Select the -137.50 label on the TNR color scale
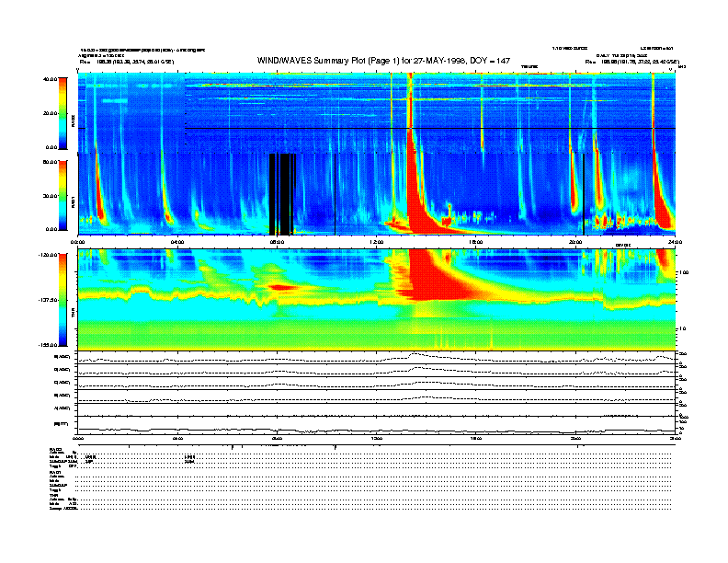The image size is (728, 563). [48, 300]
